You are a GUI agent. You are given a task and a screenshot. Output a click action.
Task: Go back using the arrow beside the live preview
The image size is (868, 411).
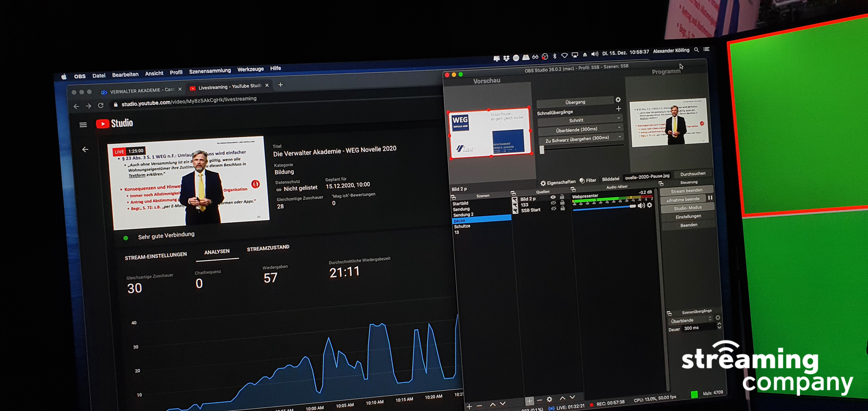85,149
